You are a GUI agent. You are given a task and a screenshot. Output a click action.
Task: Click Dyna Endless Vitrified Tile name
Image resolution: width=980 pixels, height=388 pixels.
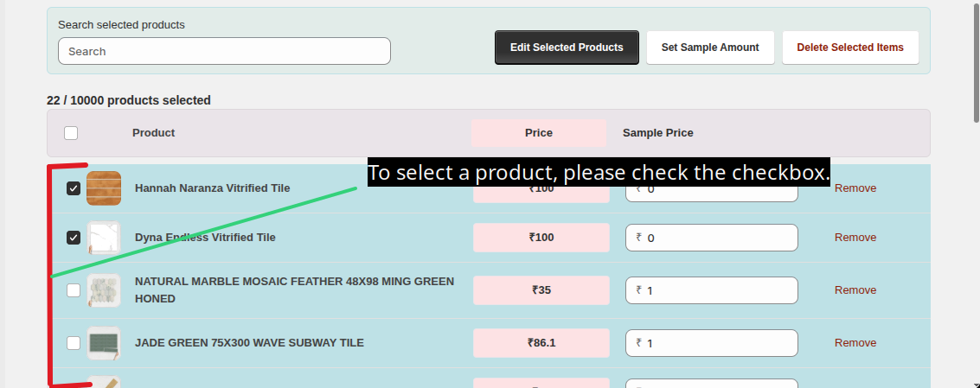pos(205,238)
